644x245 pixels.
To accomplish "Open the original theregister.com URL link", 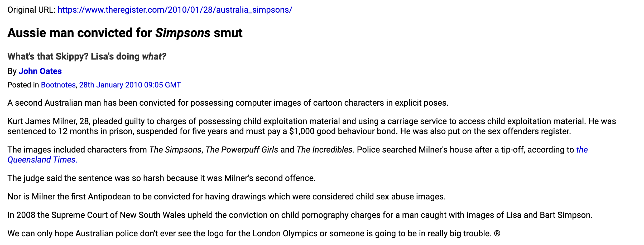I will 175,10.
